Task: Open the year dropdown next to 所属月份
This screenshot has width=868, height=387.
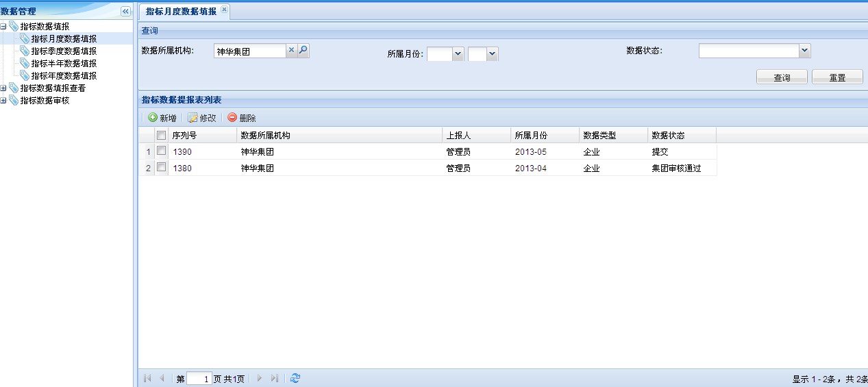Action: (458, 54)
